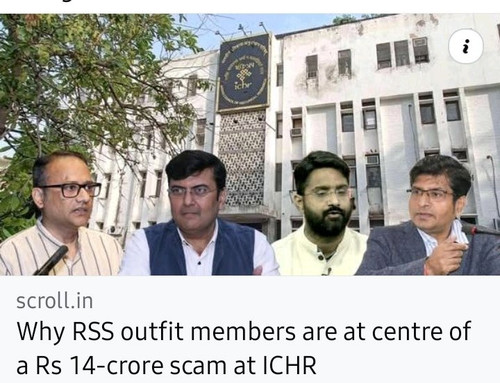Tap the black-rimmed glasses of the left man
Screen dimensions: 500x383
click(71, 190)
